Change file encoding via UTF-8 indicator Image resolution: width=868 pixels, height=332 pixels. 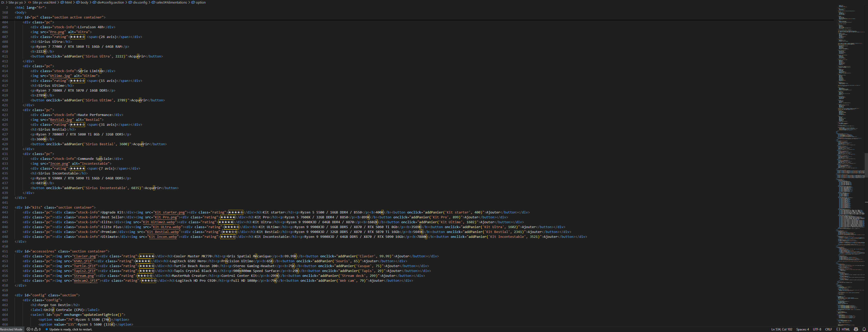817,329
